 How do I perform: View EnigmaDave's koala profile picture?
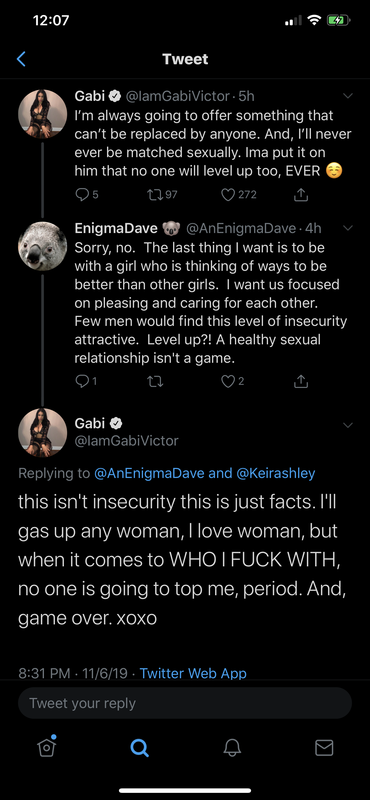(x=42, y=246)
